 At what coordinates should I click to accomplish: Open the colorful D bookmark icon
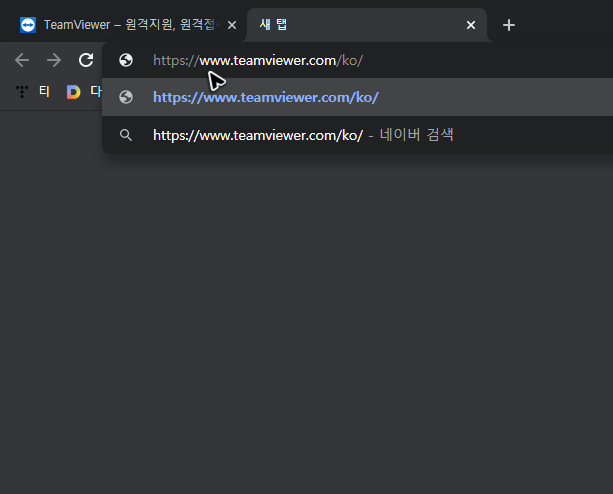pos(73,92)
